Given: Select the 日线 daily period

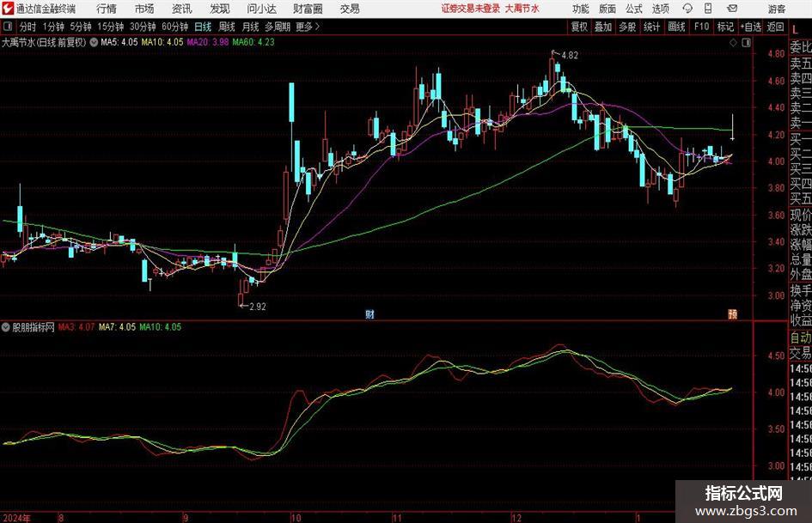Looking at the screenshot, I should tap(203, 27).
